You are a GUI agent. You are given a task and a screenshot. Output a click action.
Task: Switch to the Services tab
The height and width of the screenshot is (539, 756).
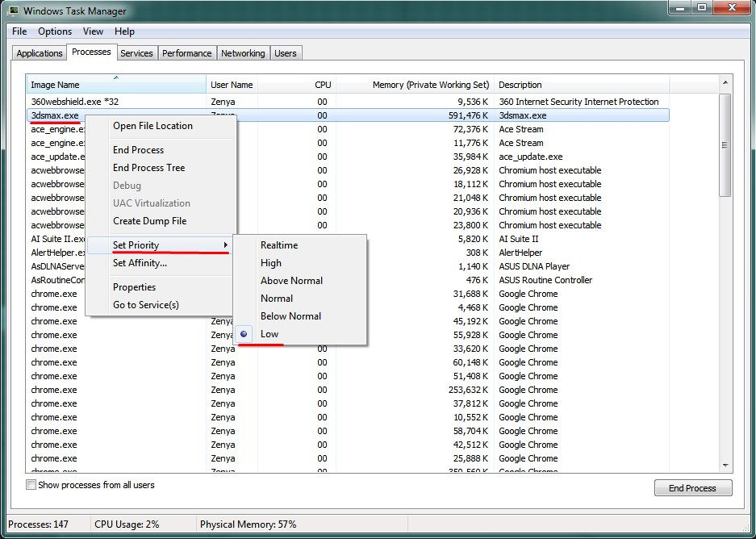coord(136,53)
